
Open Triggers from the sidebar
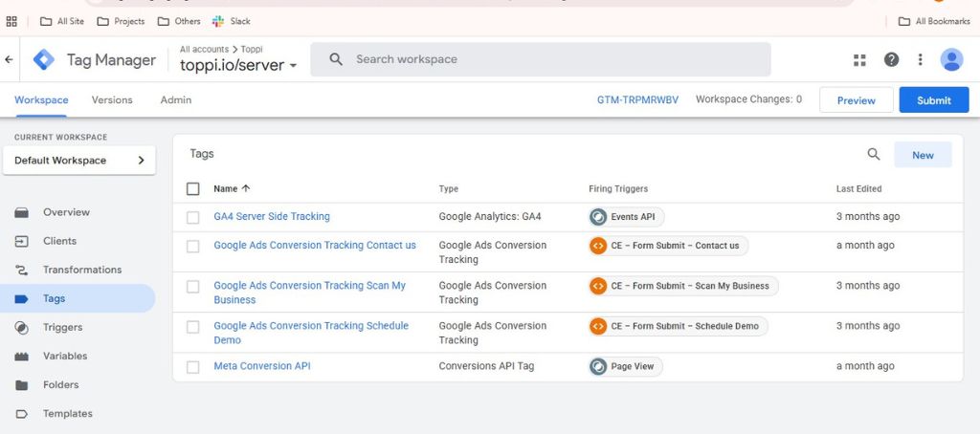pyautogui.click(x=62, y=327)
